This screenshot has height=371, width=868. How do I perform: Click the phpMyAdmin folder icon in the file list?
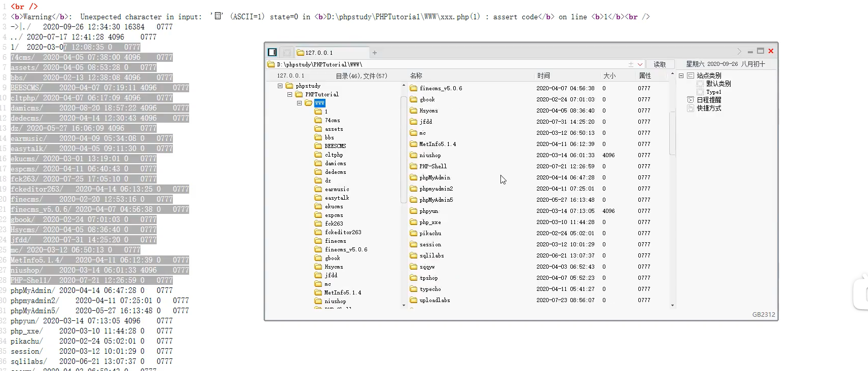[x=413, y=177]
